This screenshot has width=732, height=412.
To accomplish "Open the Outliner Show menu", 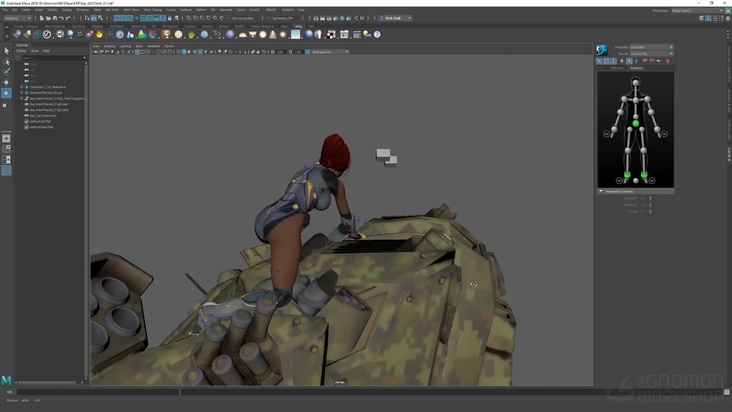I will pyautogui.click(x=35, y=51).
